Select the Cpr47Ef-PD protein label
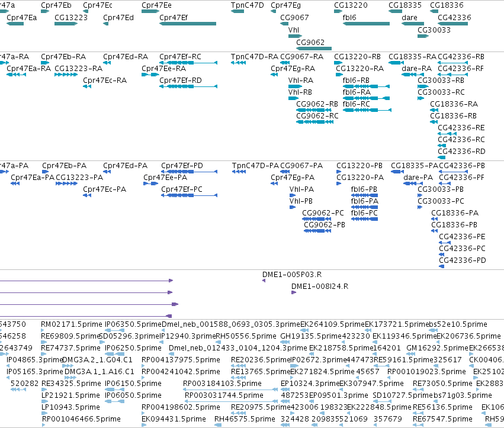 click(x=182, y=166)
